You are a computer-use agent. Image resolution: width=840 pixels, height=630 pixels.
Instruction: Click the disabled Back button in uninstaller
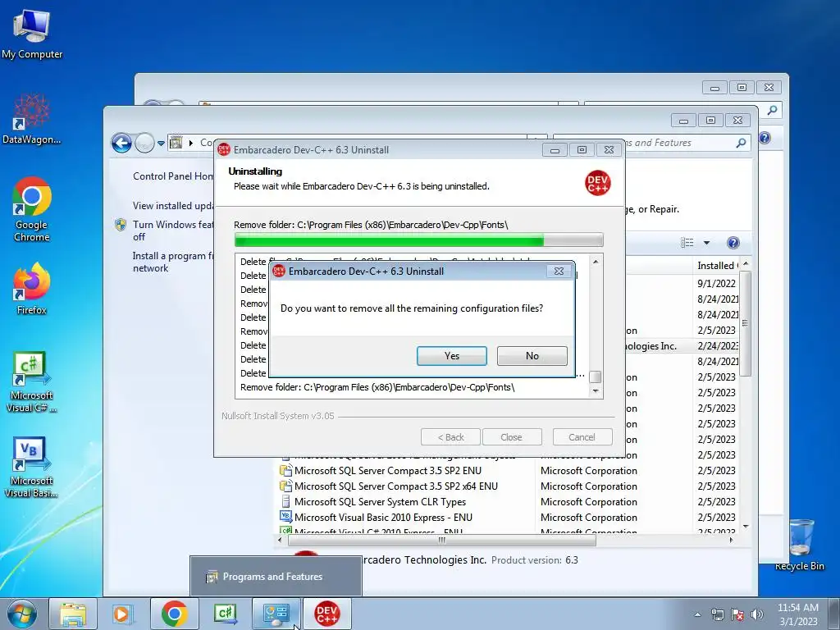(450, 437)
